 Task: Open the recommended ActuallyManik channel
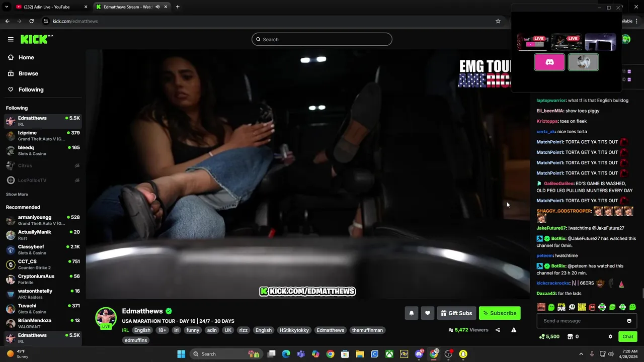pyautogui.click(x=42, y=235)
